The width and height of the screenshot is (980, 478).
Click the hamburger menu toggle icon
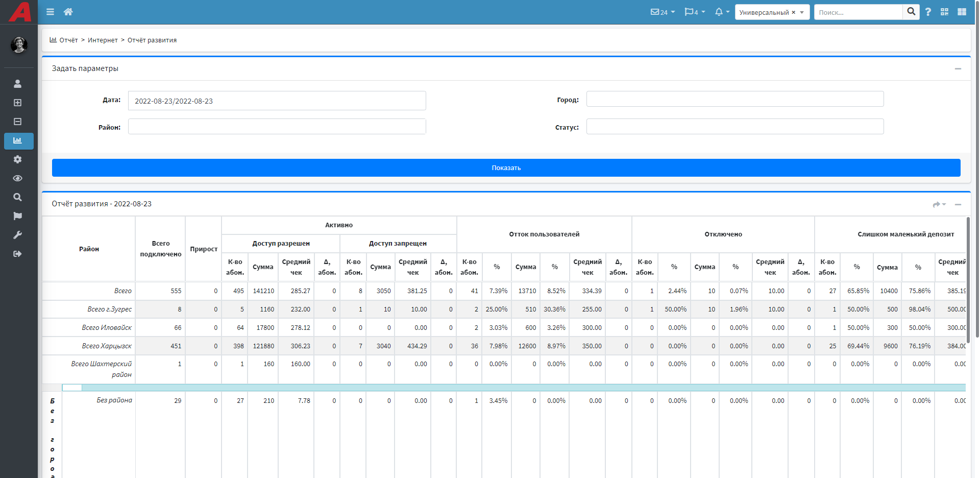50,12
